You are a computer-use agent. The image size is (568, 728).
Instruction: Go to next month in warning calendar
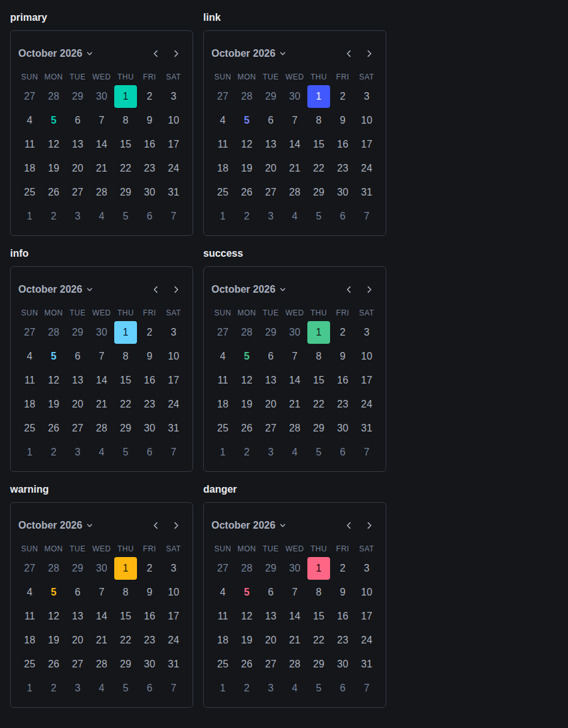176,525
